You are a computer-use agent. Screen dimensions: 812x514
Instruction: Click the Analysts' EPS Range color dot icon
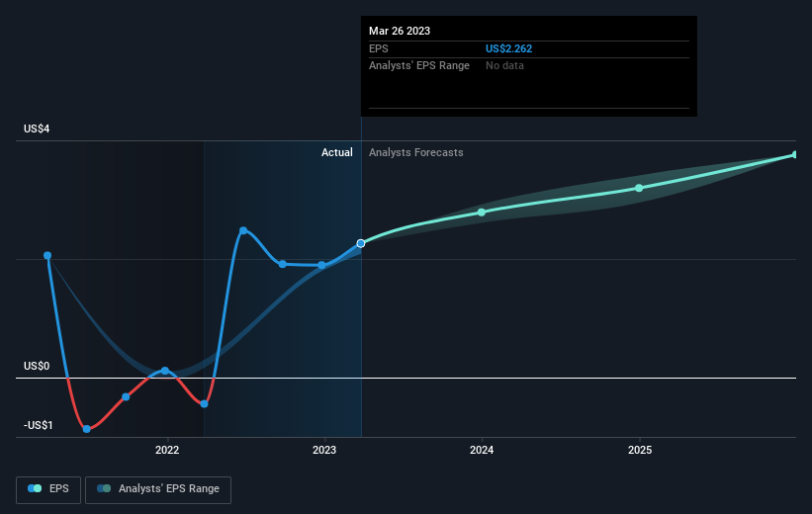(x=104, y=488)
